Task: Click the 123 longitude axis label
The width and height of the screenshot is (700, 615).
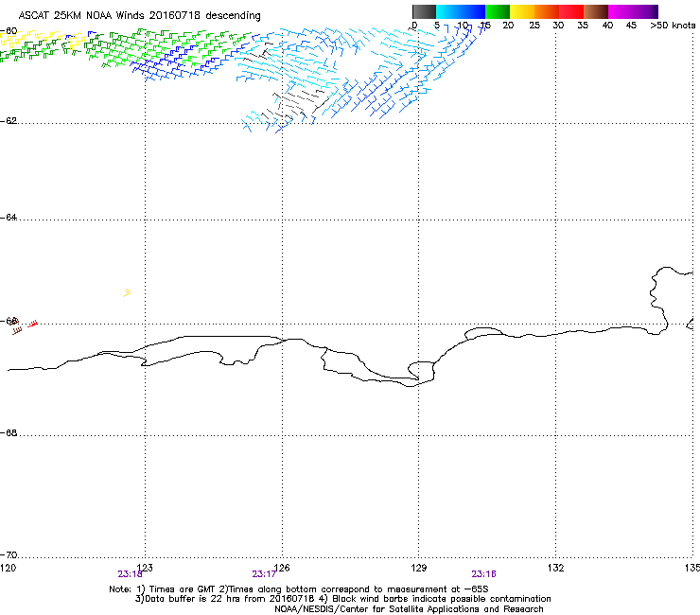Action: (x=145, y=568)
